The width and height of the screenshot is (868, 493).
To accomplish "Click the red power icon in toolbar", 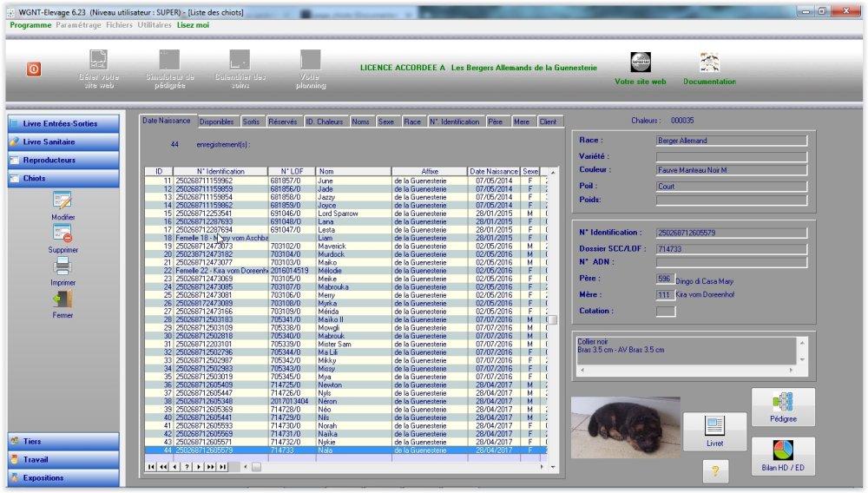I will [34, 69].
